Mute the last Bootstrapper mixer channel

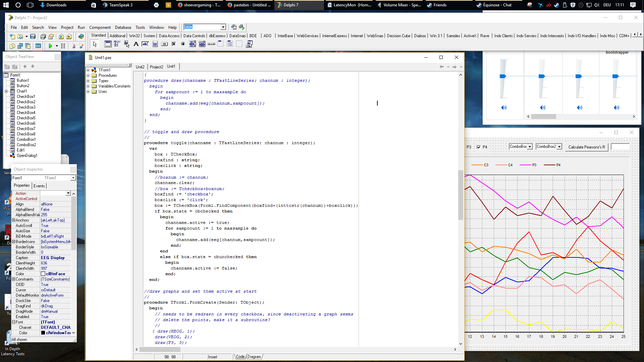(616, 108)
